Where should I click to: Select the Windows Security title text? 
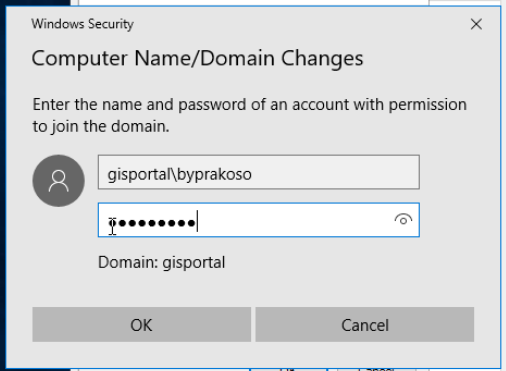click(x=82, y=24)
